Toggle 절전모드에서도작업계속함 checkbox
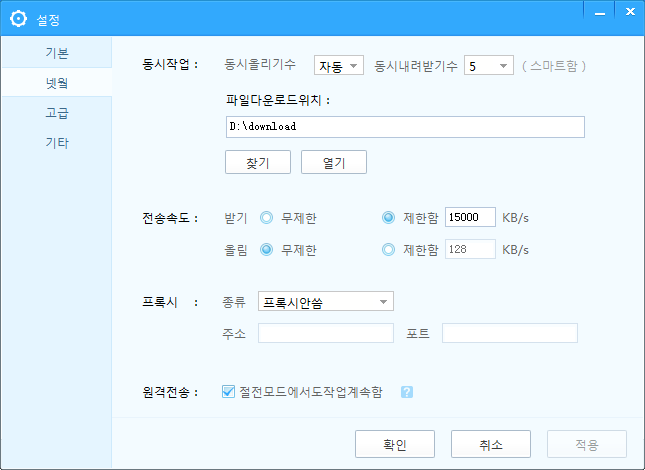645x470 pixels. 228,391
